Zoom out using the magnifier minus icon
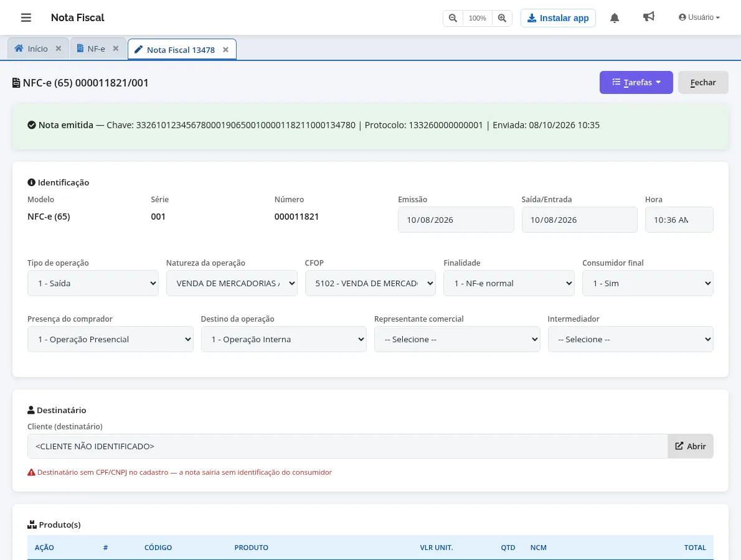The width and height of the screenshot is (741, 560). (x=453, y=18)
